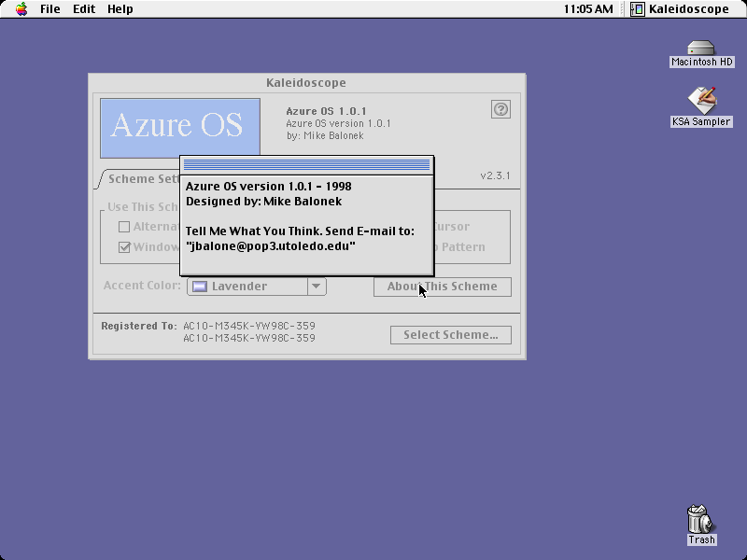Click the Azure OS scheme preview image
The image size is (747, 560).
coord(180,127)
